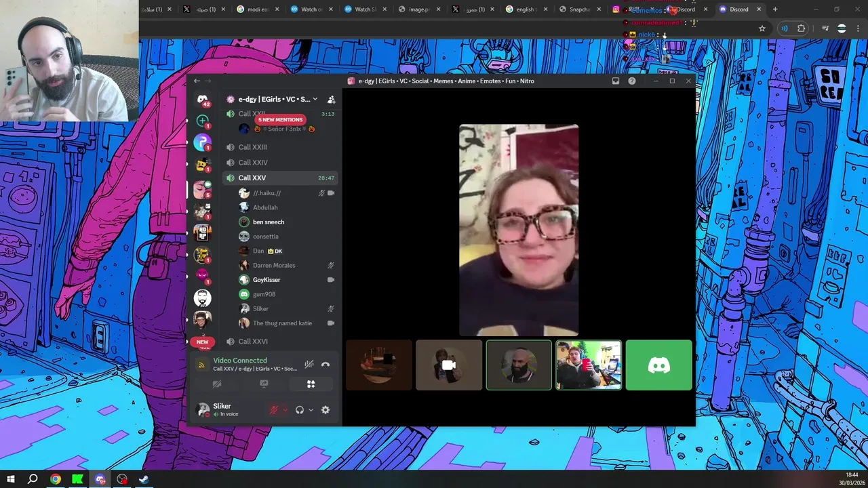Click the add server plus icon
The height and width of the screenshot is (488, 868).
[202, 121]
